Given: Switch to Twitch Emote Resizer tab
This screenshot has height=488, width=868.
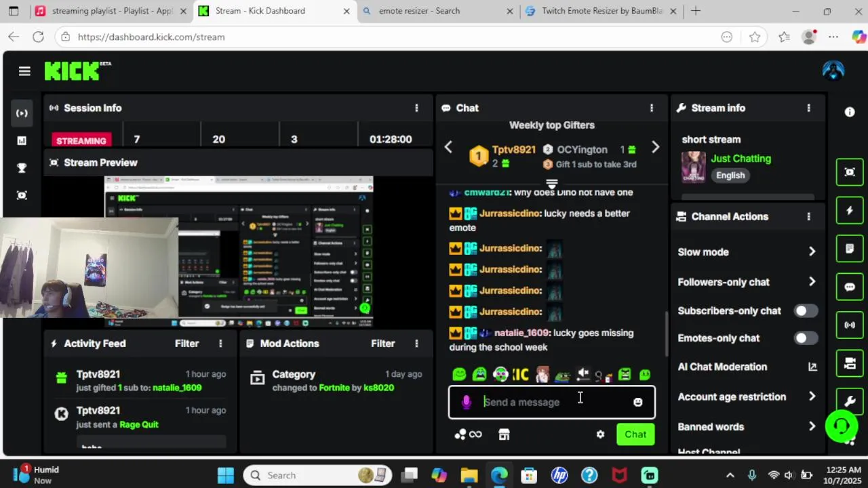Looking at the screenshot, I should point(601,11).
